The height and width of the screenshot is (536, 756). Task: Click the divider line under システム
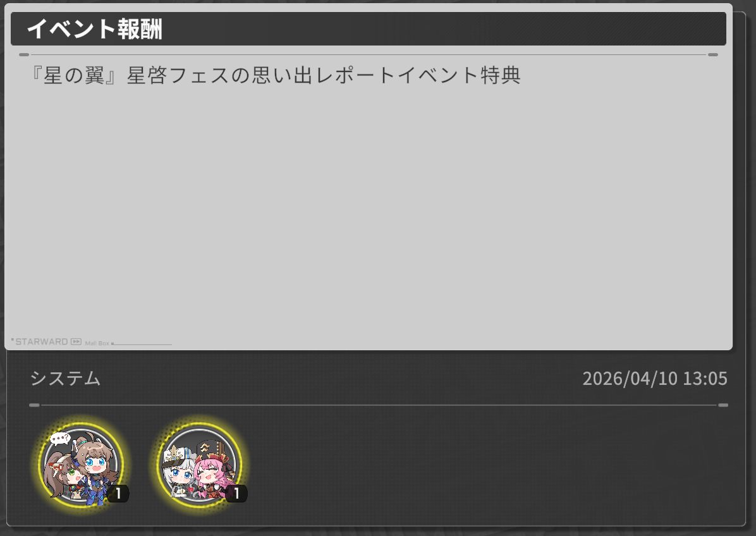click(x=379, y=405)
